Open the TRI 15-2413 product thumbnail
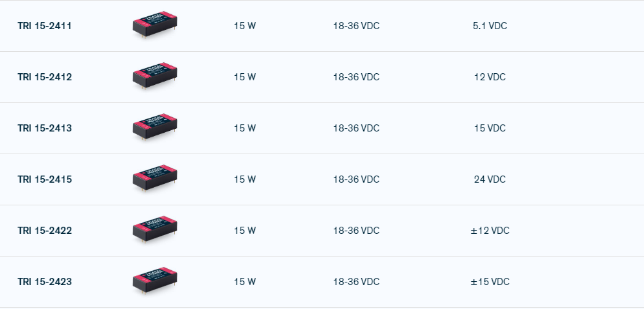This screenshot has height=309, width=644. tap(155, 128)
